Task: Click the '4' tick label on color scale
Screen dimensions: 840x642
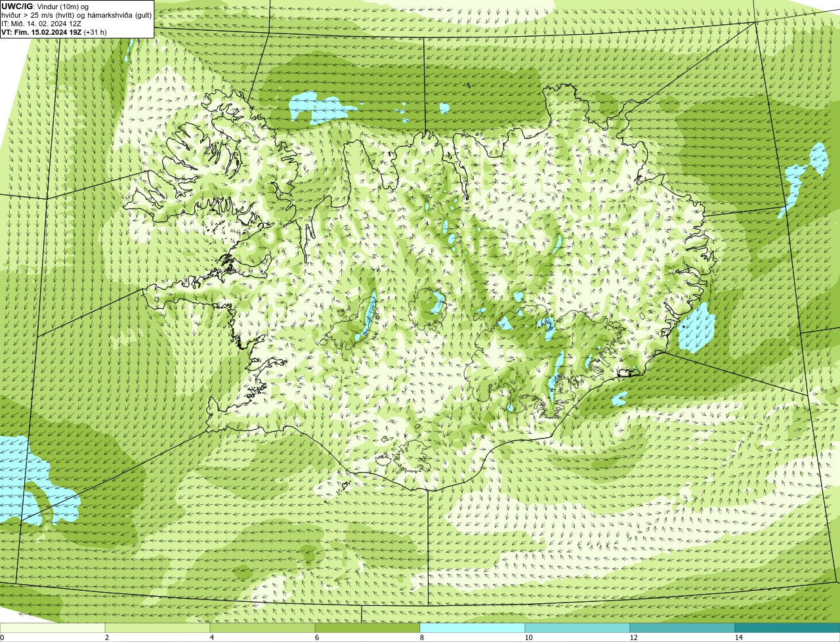Action: tap(211, 637)
